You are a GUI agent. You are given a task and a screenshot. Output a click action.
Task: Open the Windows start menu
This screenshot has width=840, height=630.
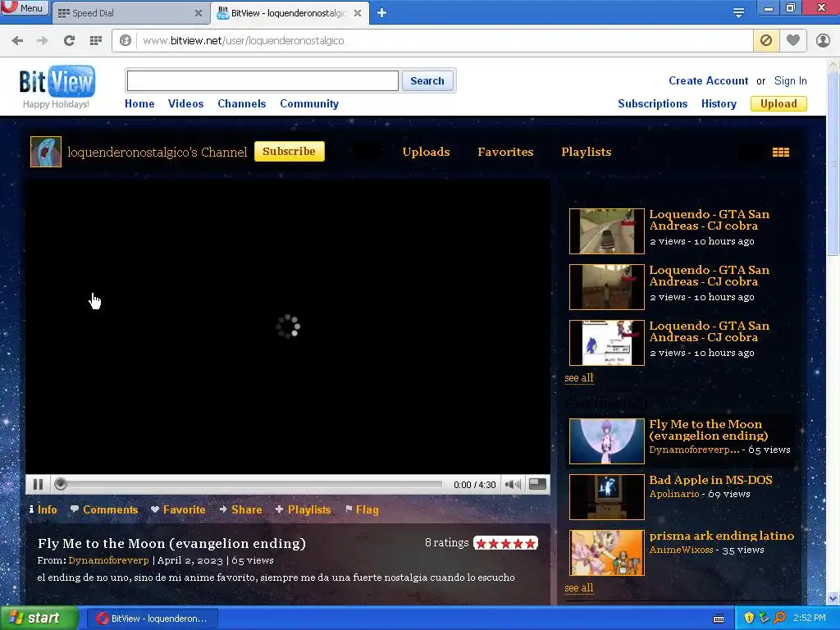(x=39, y=619)
